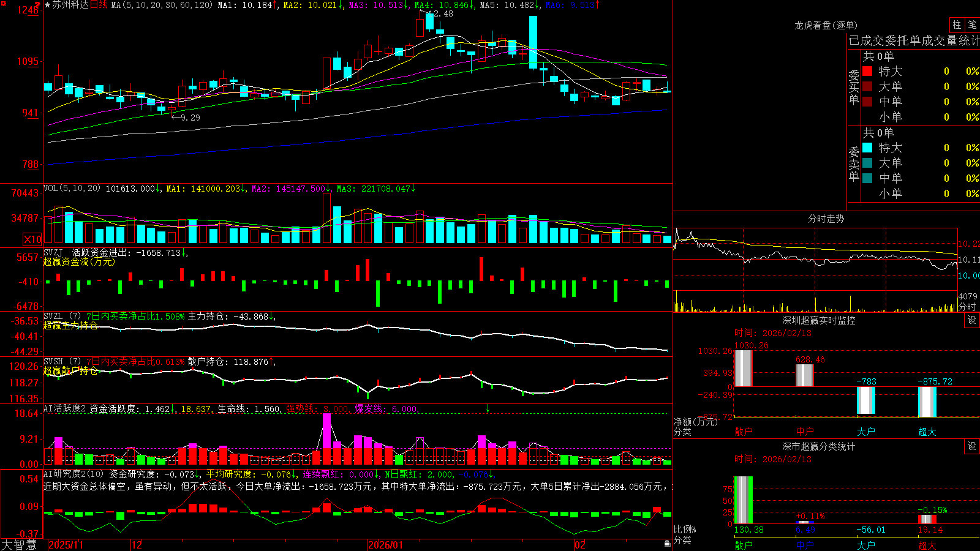The width and height of the screenshot is (980, 551).
Task: Open 设 settings for 深圳超赢实时监控
Action: coord(972,320)
